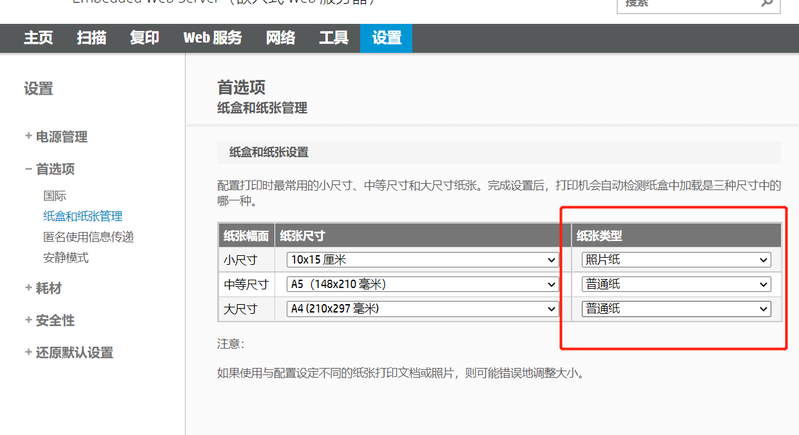
Task: Switch to the 扫描 tab
Action: 91,38
